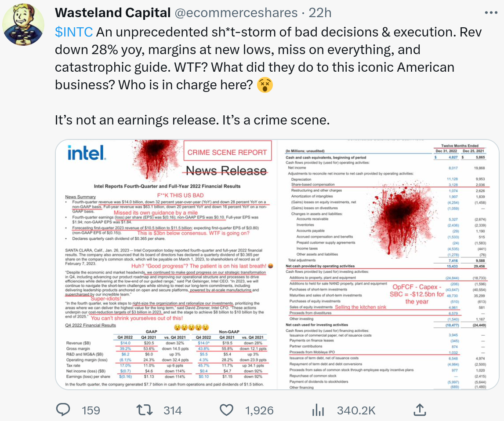Click the 340.2K views count
The image size is (504, 421).
click(x=356, y=410)
